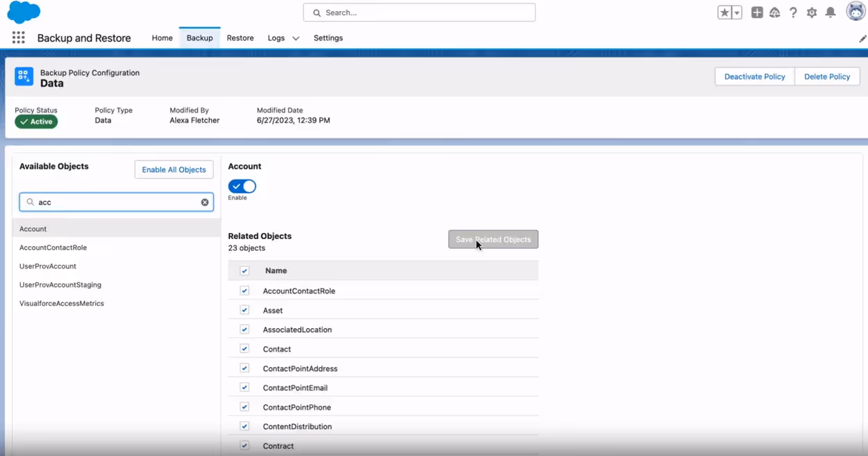Open the Favorites list dropdown arrow
This screenshot has height=456, width=868.
point(737,13)
